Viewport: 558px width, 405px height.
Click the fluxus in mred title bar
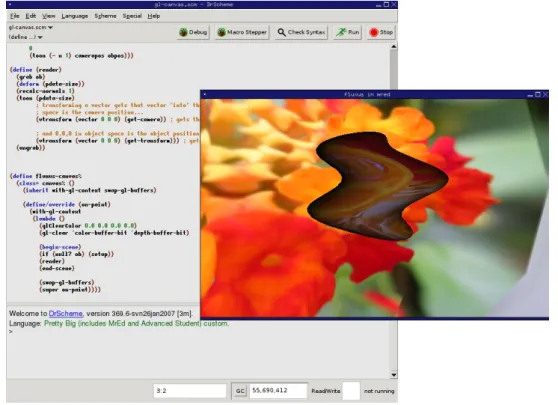click(x=367, y=95)
